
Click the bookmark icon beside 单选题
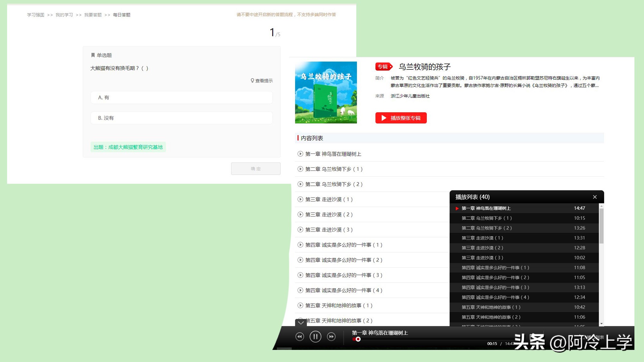[92, 55]
